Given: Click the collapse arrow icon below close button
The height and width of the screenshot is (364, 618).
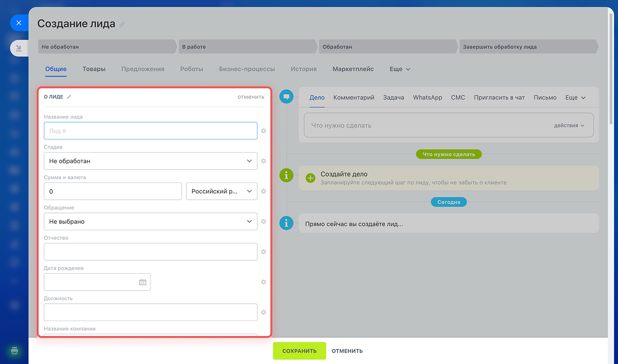Looking at the screenshot, I should pyautogui.click(x=19, y=48).
